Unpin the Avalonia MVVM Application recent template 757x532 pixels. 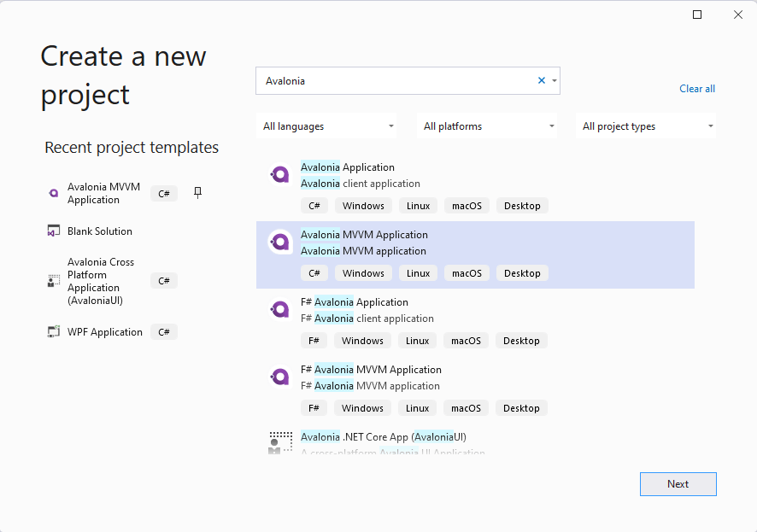click(197, 193)
